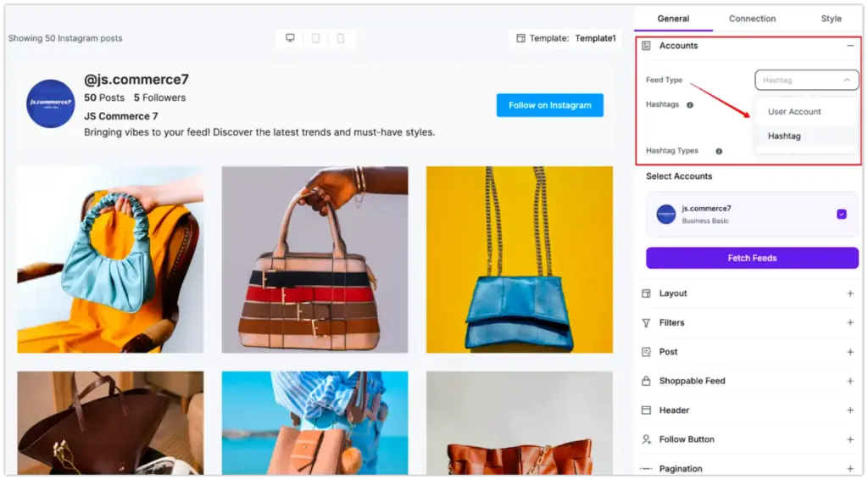
Task: Click the Hashtag Types info icon
Action: point(719,151)
